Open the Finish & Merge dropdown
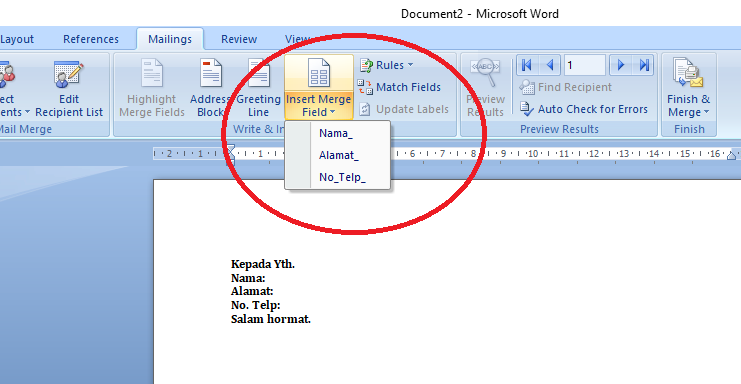Screen dimensions: 741x384 click(689, 87)
